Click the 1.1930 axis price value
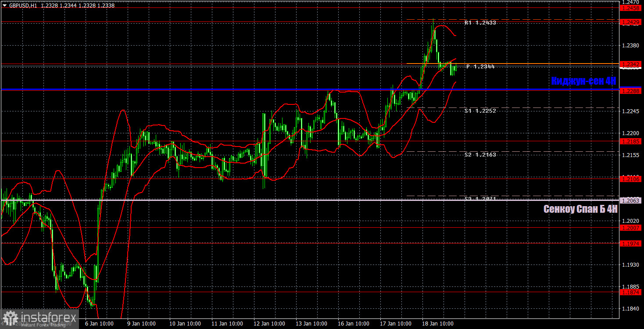Viewport: 644px width, 329px height. click(x=630, y=265)
